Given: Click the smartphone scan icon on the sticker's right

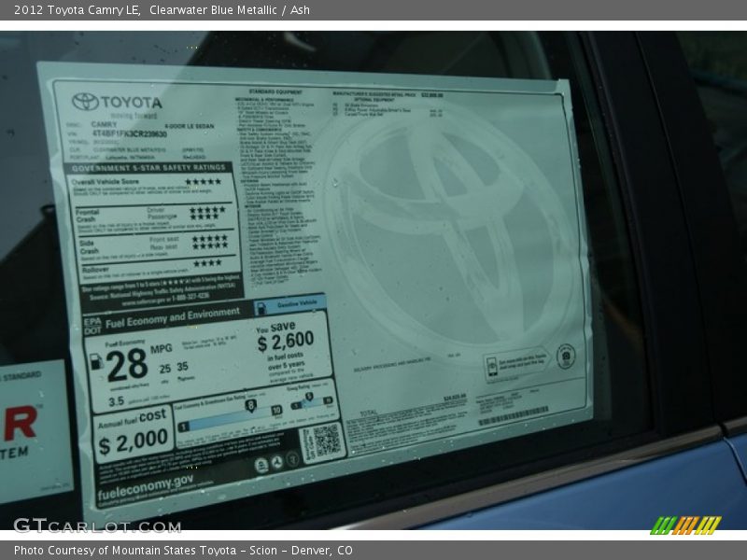Looking at the screenshot, I should click(492, 366).
